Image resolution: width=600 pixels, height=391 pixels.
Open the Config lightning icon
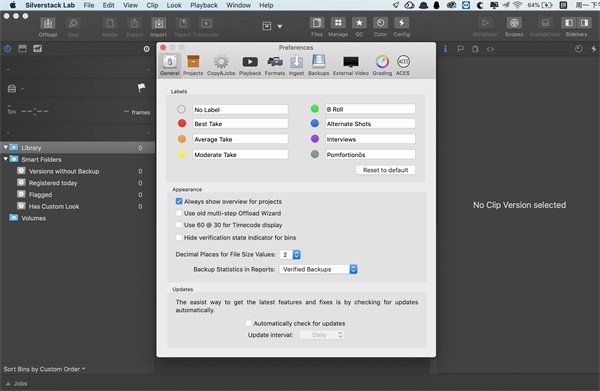[x=401, y=23]
